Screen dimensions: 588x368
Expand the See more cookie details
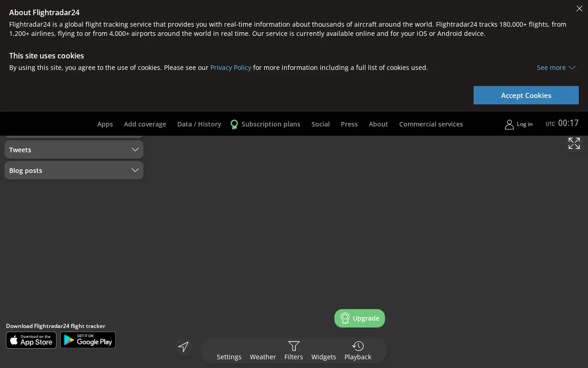[556, 68]
